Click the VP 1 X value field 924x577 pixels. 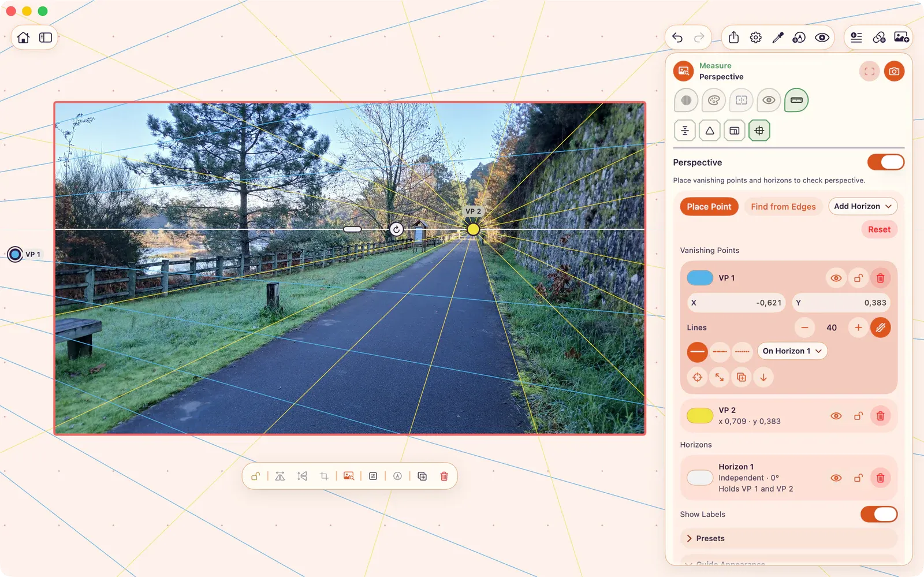pos(736,303)
